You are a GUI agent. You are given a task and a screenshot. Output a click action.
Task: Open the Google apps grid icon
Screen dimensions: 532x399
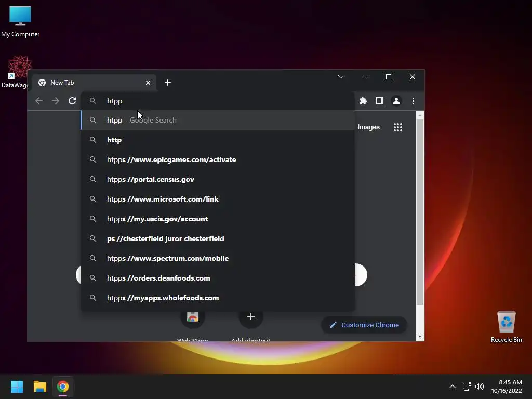click(x=397, y=127)
